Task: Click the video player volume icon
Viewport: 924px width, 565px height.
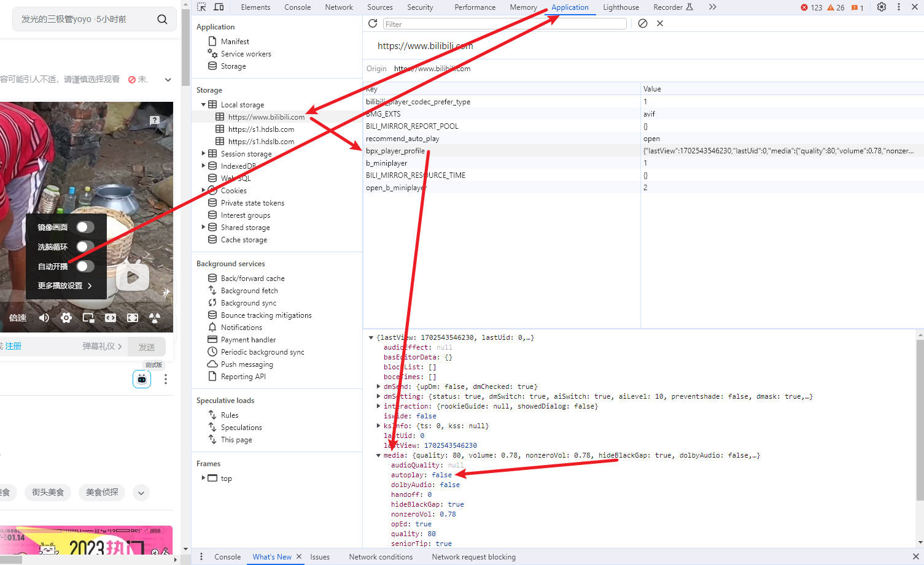Action: coord(44,318)
